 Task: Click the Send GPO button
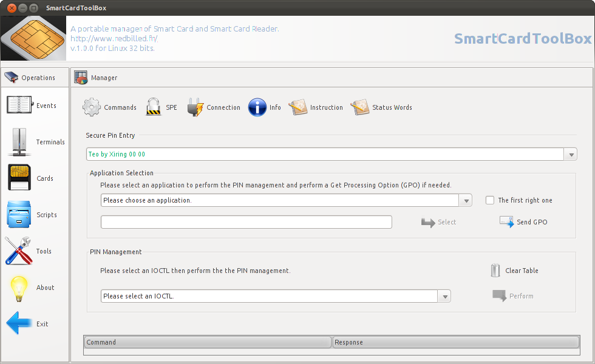(523, 222)
